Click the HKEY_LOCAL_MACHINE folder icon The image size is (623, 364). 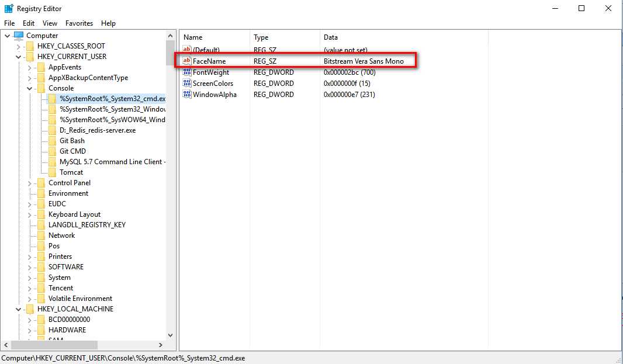tap(30, 308)
